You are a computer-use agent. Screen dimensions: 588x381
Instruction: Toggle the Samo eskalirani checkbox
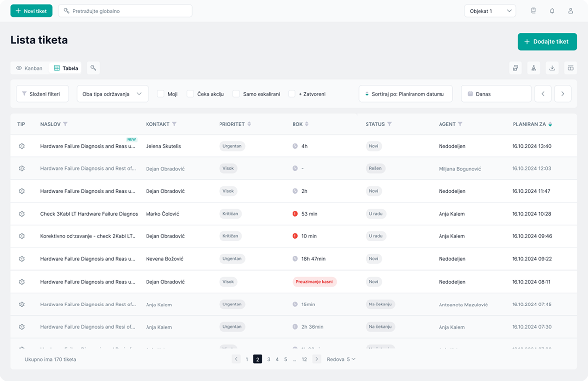coord(236,94)
